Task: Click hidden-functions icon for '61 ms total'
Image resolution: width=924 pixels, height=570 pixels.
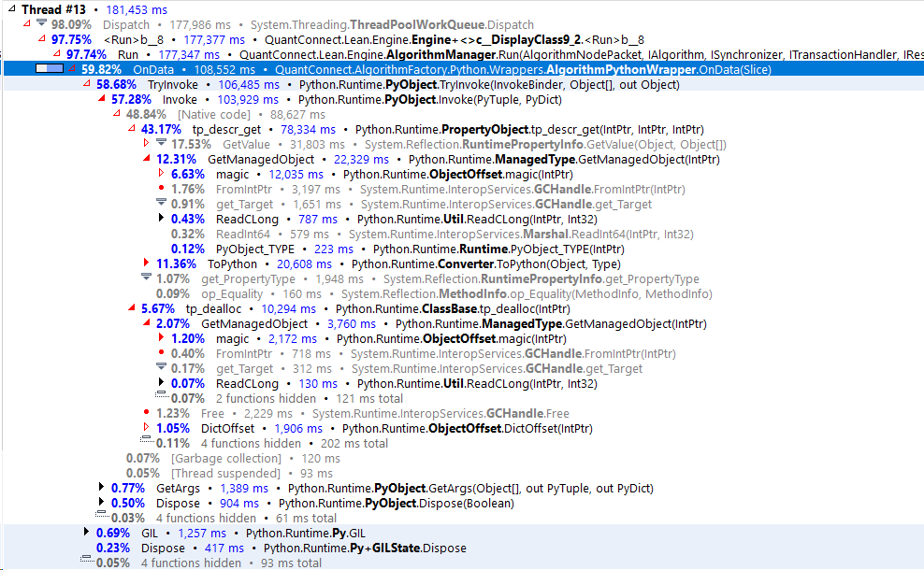Action: coord(102,514)
